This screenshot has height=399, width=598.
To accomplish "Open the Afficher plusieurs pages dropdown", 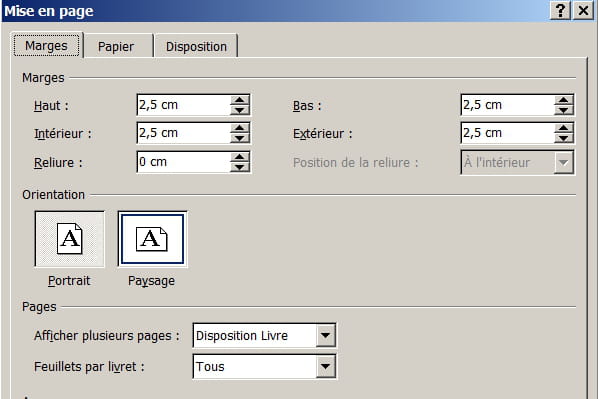I will click(325, 336).
